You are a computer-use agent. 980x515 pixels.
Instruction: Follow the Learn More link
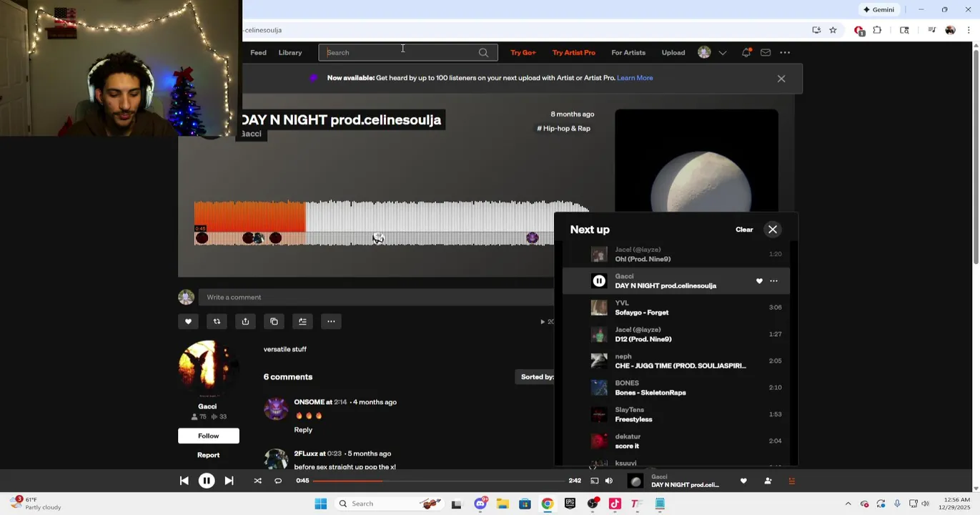tap(635, 78)
